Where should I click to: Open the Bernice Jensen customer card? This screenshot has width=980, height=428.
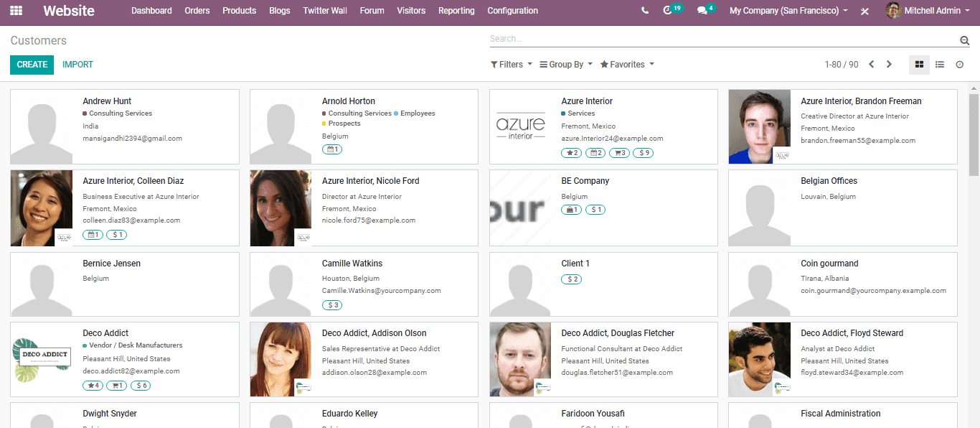125,284
